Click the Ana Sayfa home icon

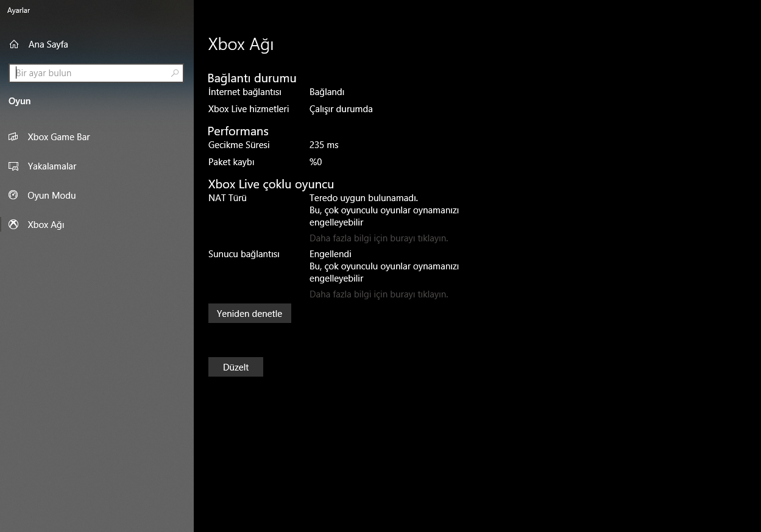pos(14,44)
